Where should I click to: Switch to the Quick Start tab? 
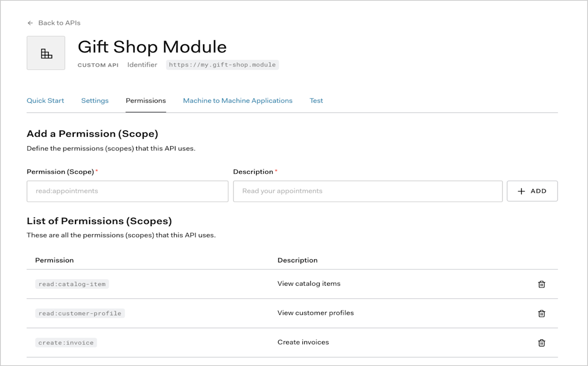pyautogui.click(x=45, y=100)
